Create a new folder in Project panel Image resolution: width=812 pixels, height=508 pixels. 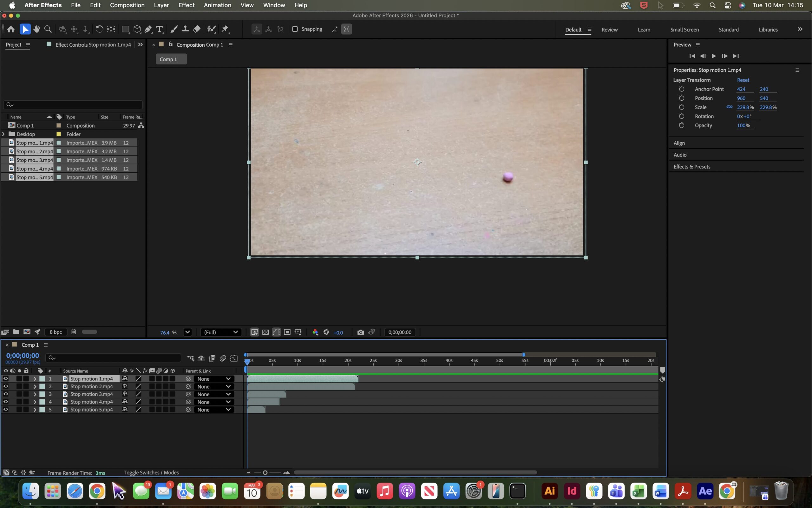[16, 331]
